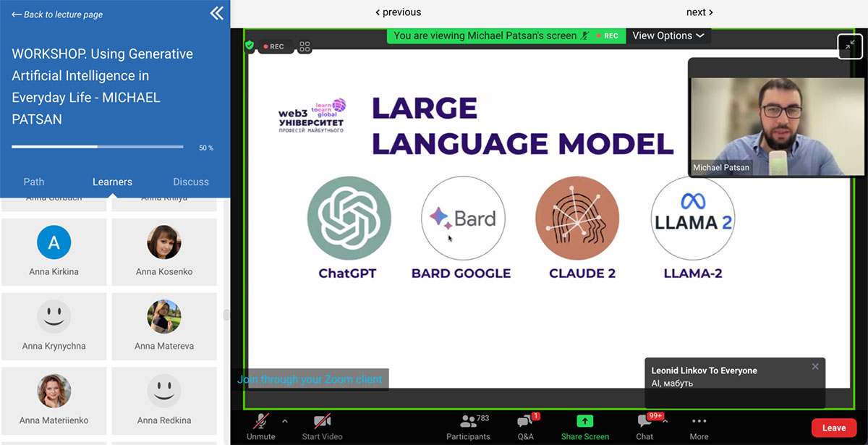Click the Share Screen button
The image size is (868, 445).
pyautogui.click(x=585, y=427)
